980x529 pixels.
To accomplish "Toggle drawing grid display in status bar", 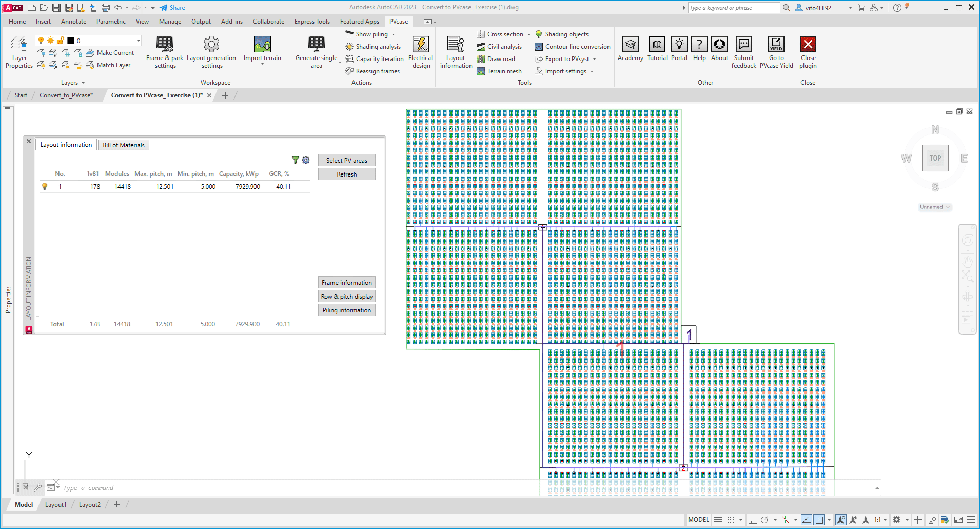I will pyautogui.click(x=718, y=520).
